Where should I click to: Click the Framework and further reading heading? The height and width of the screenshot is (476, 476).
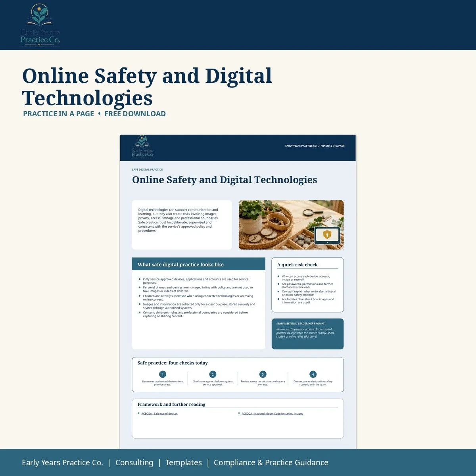[x=171, y=405]
